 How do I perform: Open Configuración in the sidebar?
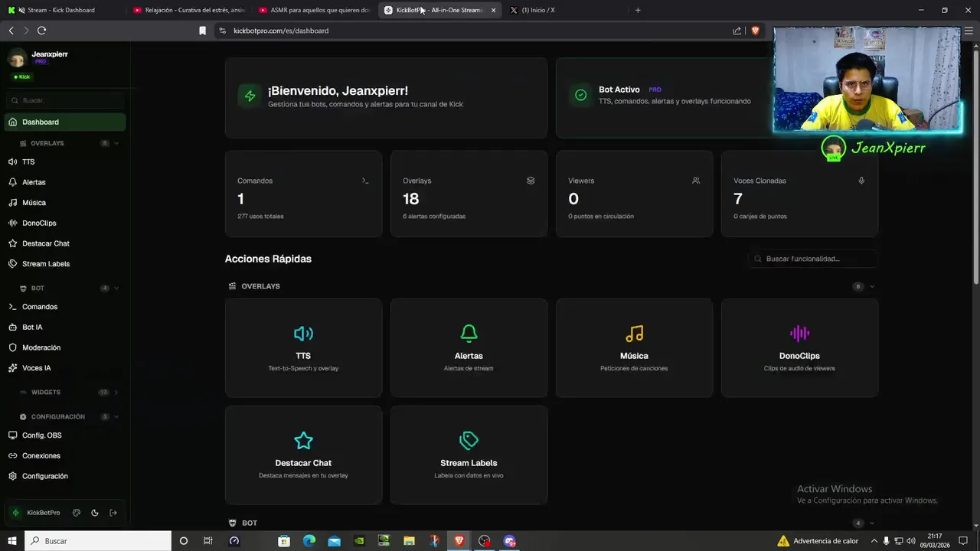[65, 476]
